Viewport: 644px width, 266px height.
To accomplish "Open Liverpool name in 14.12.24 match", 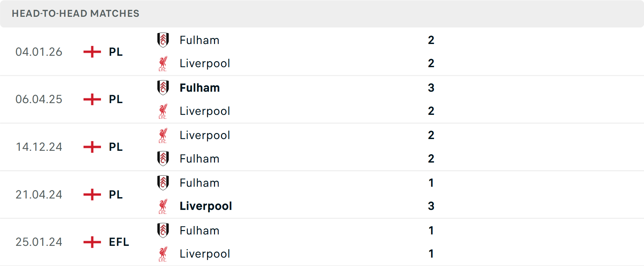I will tap(205, 135).
